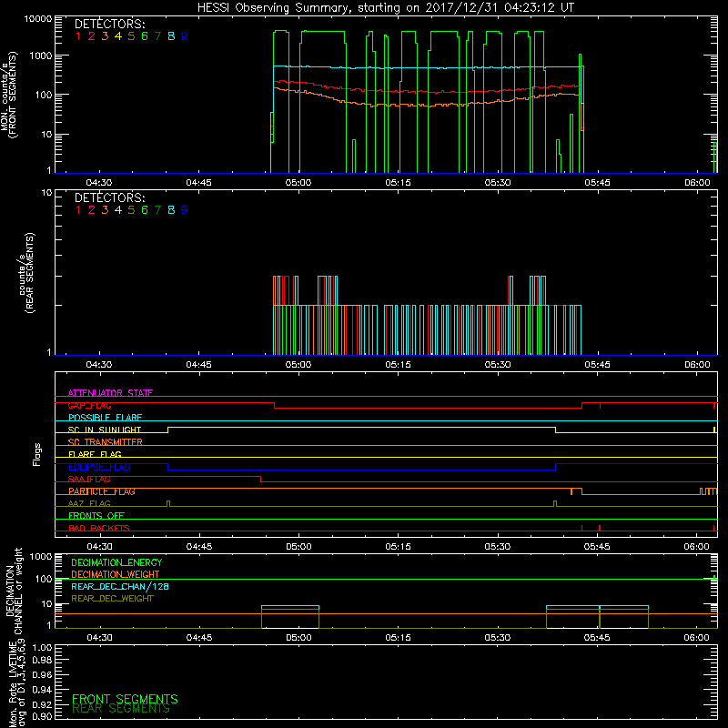Select detector 9 in the front segments legend
This screenshot has height=728, width=728.
point(185,36)
